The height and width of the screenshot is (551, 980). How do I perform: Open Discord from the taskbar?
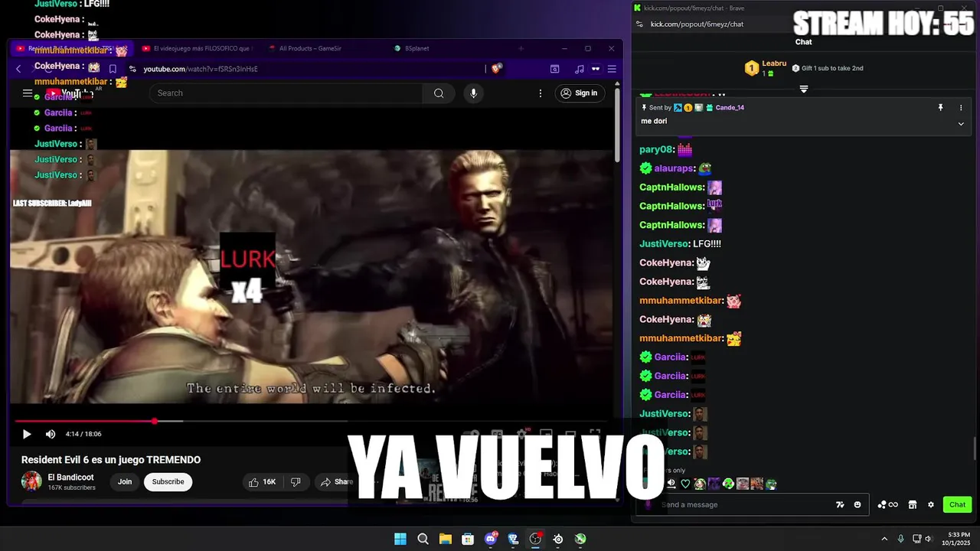(491, 539)
